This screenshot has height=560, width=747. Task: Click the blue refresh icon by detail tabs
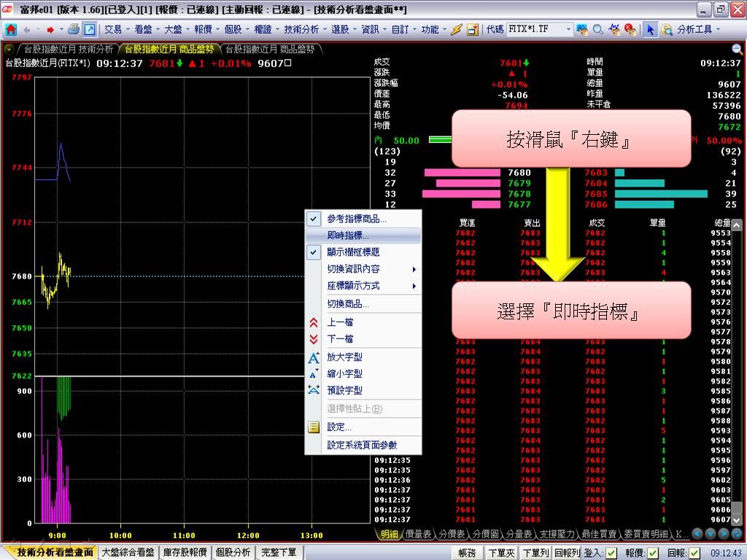[x=736, y=534]
